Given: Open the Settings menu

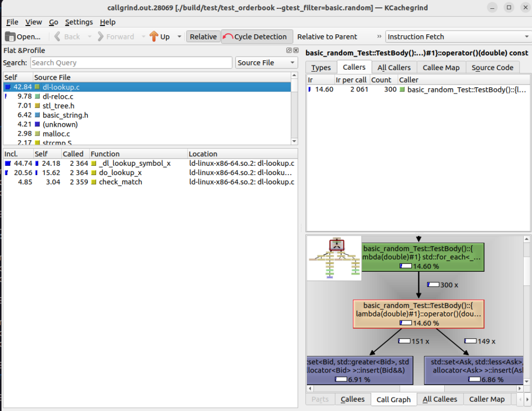Looking at the screenshot, I should coord(79,22).
